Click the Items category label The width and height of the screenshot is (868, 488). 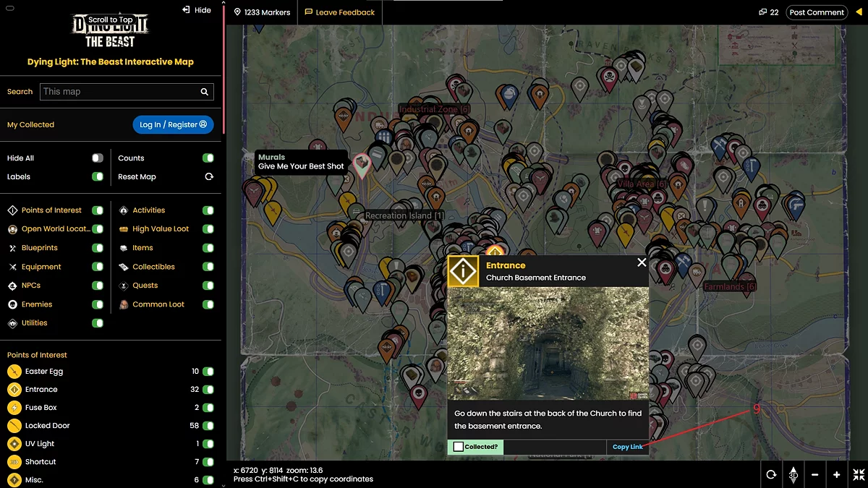pyautogui.click(x=143, y=248)
